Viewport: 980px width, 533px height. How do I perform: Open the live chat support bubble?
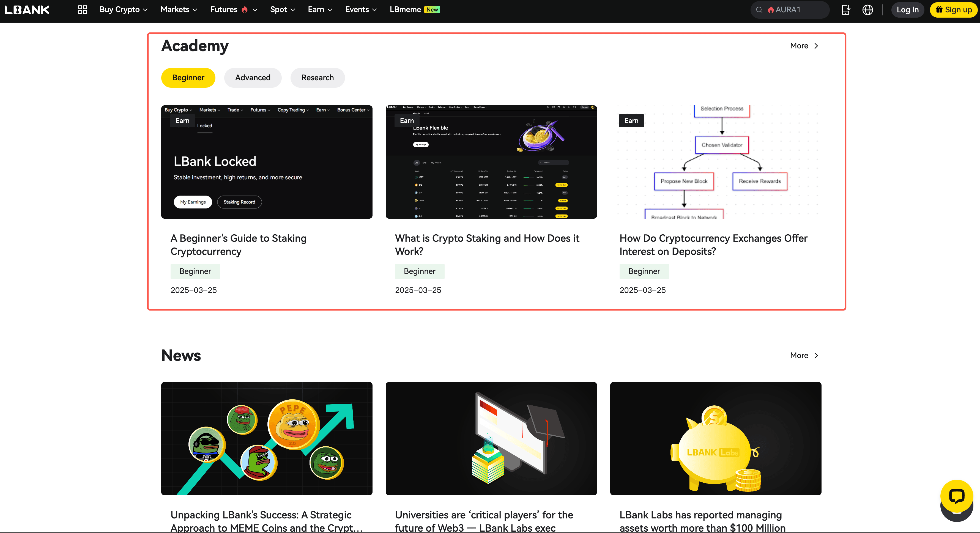tap(956, 496)
